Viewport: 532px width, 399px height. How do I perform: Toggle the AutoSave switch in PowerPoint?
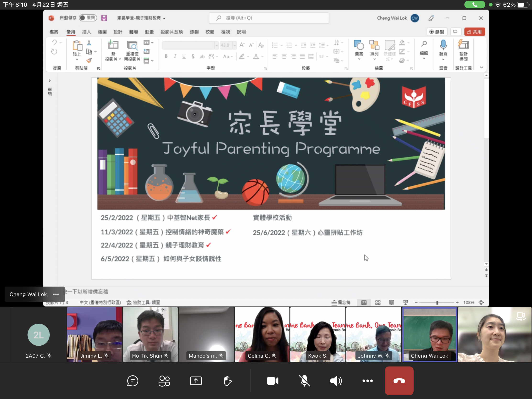pyautogui.click(x=88, y=18)
